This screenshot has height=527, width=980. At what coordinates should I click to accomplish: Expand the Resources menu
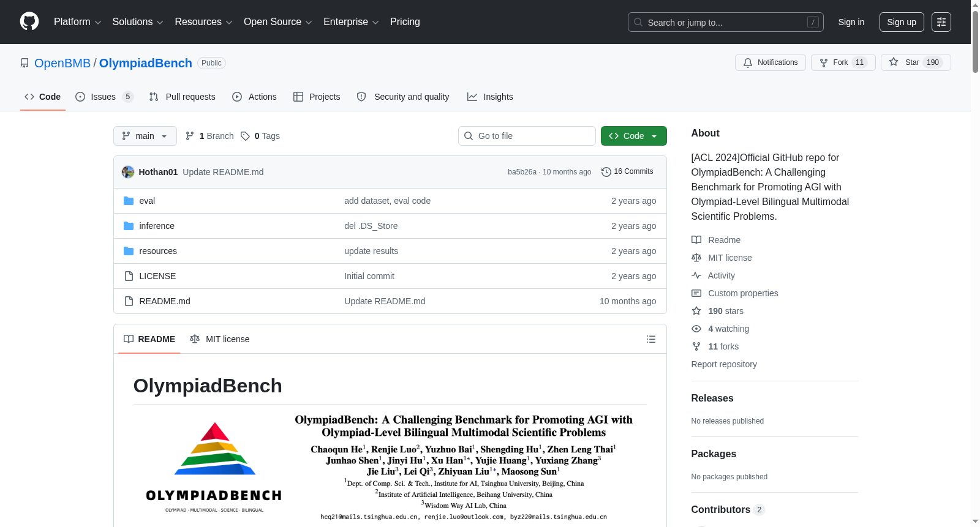point(204,22)
